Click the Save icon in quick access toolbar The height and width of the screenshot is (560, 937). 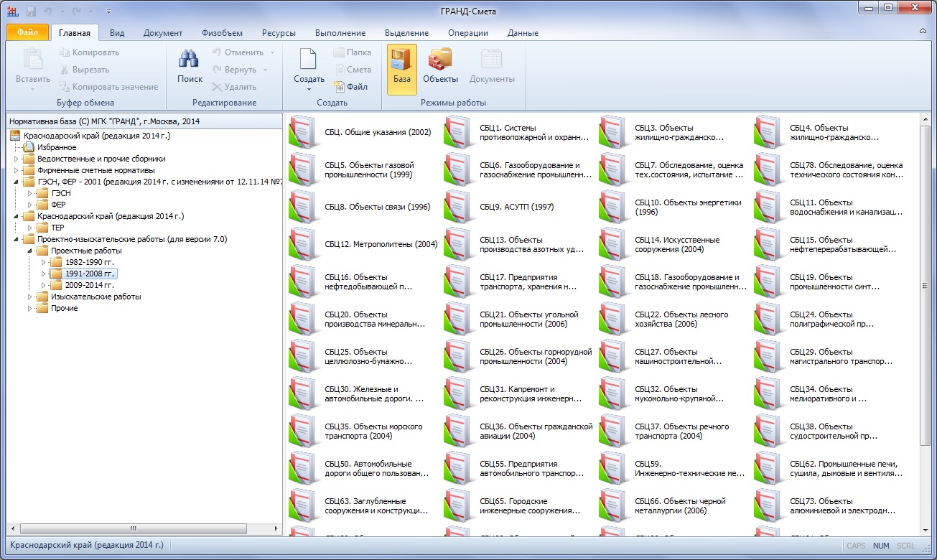pos(31,11)
